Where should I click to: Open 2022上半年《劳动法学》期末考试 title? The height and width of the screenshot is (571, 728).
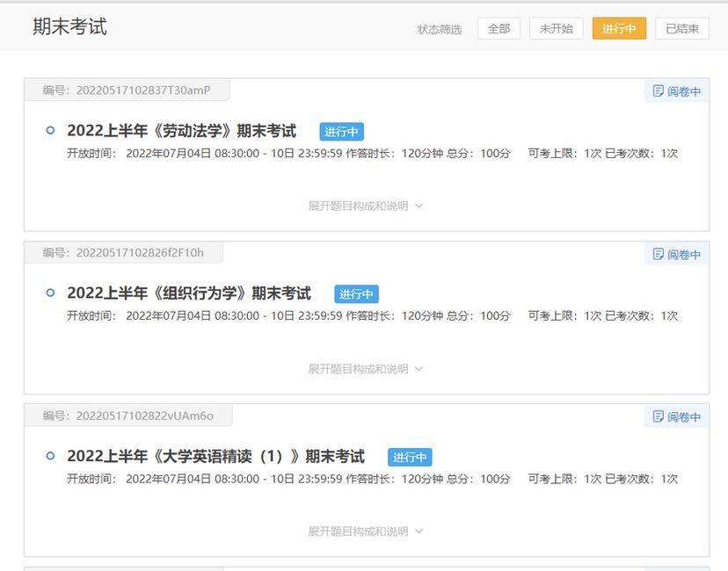tap(181, 131)
